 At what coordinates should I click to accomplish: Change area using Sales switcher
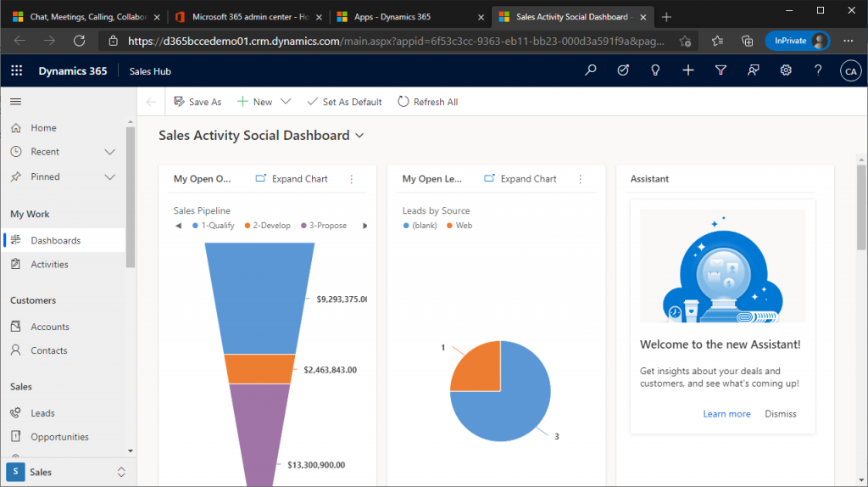pyautogui.click(x=69, y=472)
